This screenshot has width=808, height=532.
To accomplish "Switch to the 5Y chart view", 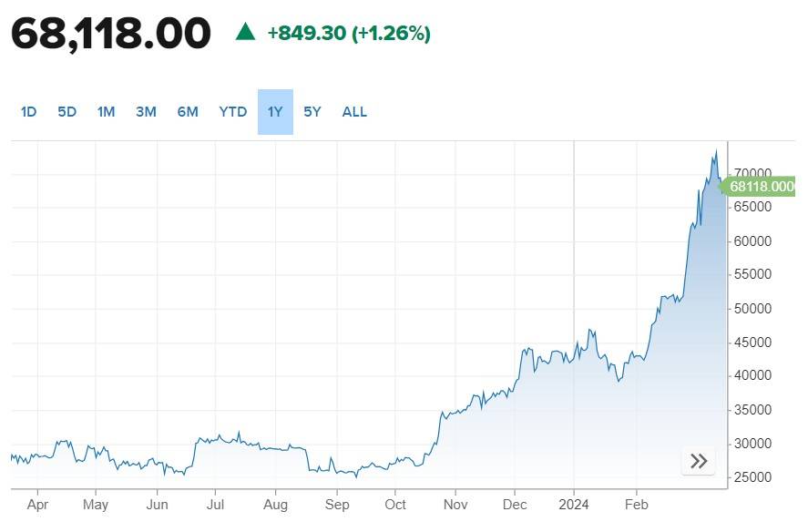I will [x=312, y=112].
